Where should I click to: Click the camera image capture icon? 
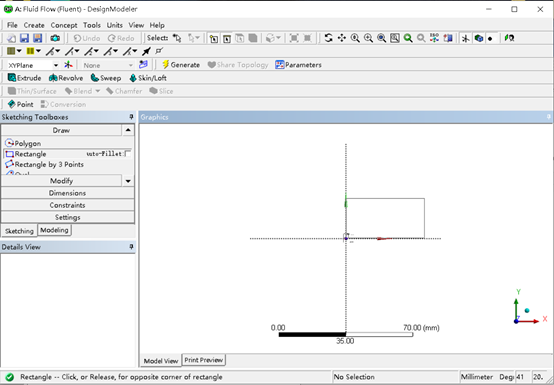tap(55, 38)
